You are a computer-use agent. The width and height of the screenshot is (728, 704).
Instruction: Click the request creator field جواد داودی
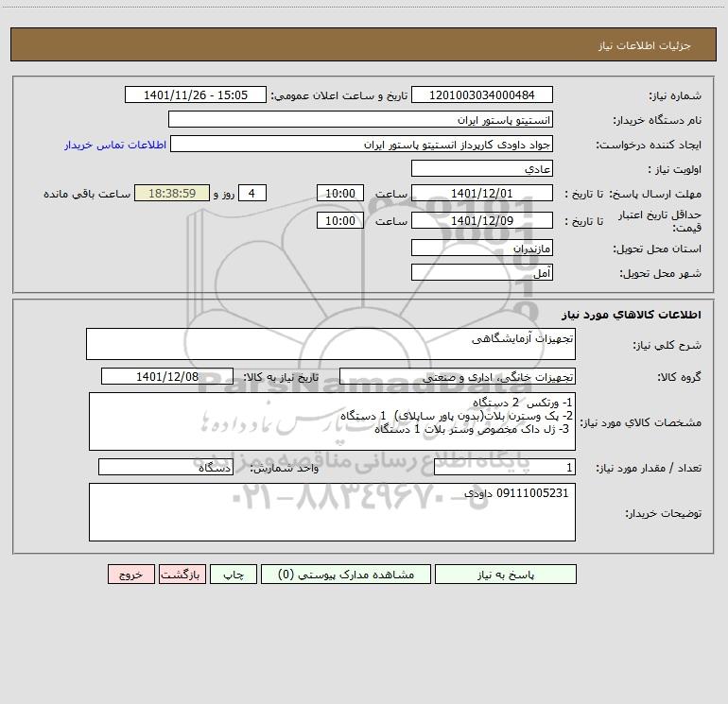pos(361,144)
